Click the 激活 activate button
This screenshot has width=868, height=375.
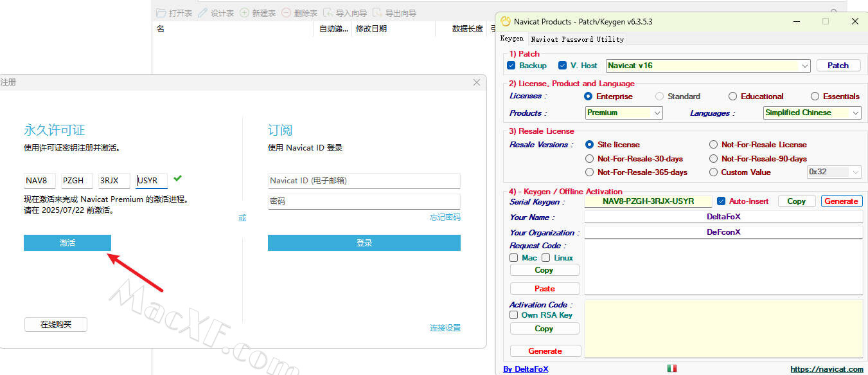(67, 242)
